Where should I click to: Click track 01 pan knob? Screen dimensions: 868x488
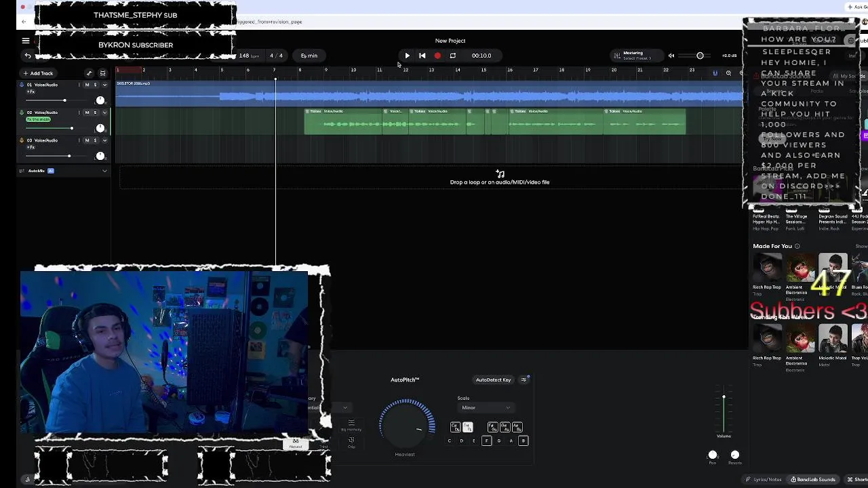(x=100, y=100)
